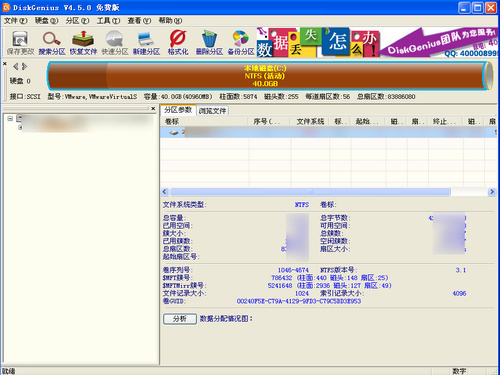Viewport: 500px width, 375px height.
Task: Sort by the 卷标 column header
Action: point(204,121)
